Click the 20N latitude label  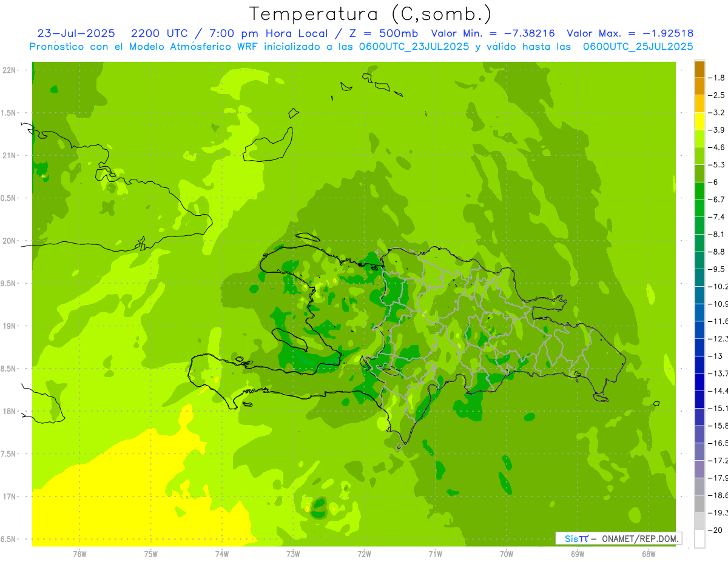[x=8, y=241]
